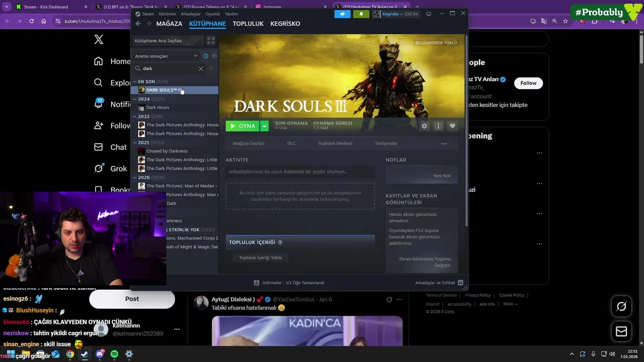Switch to TOPLULUK tab

pos(248,24)
